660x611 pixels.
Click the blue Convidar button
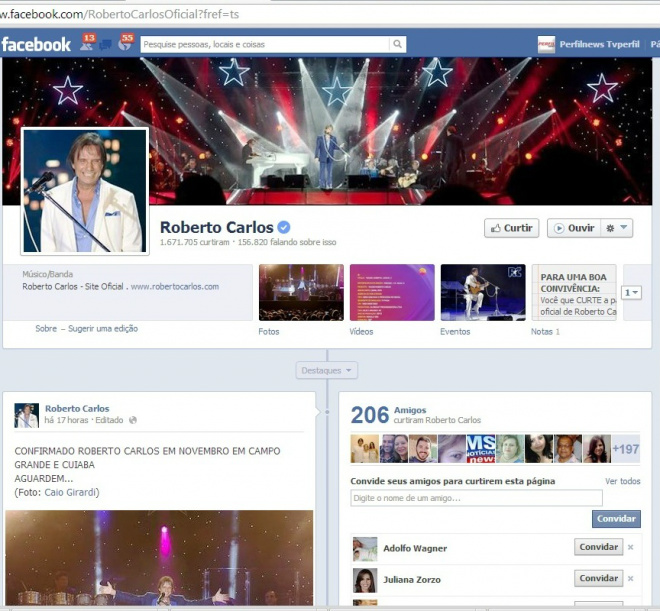[616, 519]
